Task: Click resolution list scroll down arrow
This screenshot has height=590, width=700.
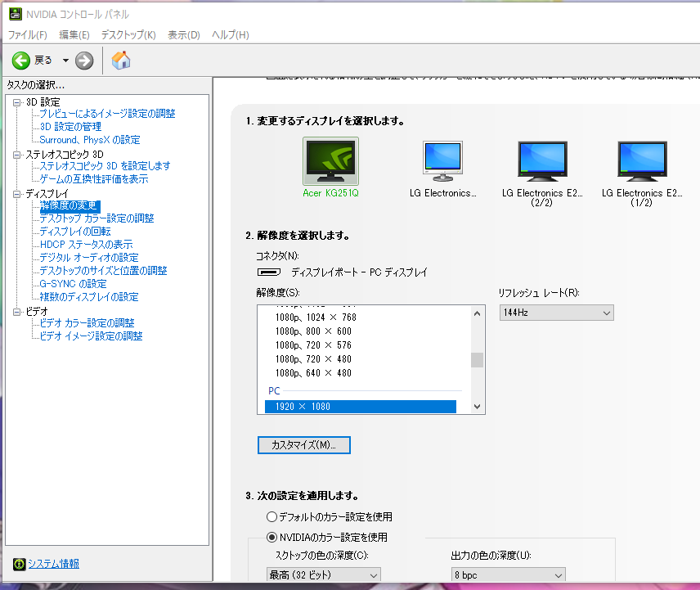Action: (478, 407)
